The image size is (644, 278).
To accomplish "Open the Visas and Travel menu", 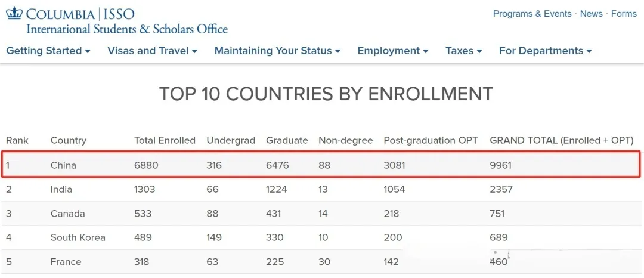I will [152, 51].
